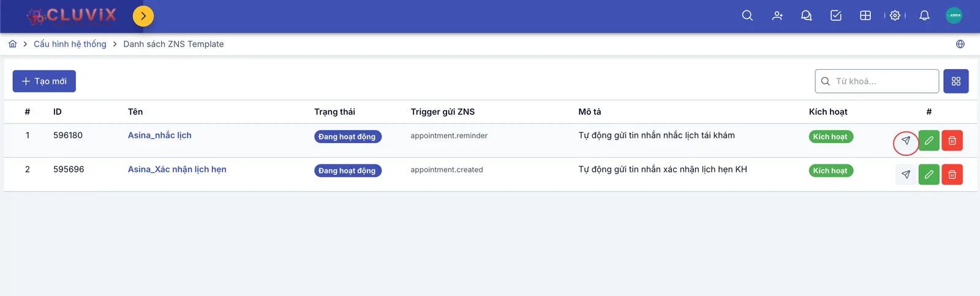Go to home via breadcrumb house icon
980x296 pixels.
click(13, 44)
